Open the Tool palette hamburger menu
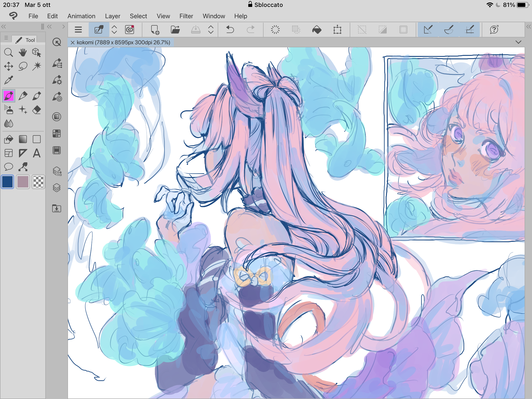532x399 pixels. (6, 38)
